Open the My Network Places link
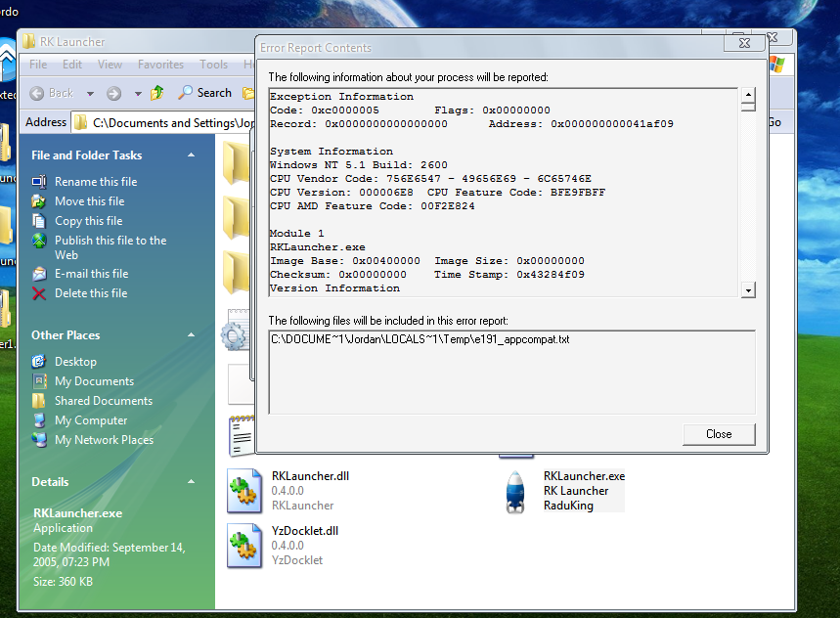Screen dimensions: 840x618 pos(104,440)
